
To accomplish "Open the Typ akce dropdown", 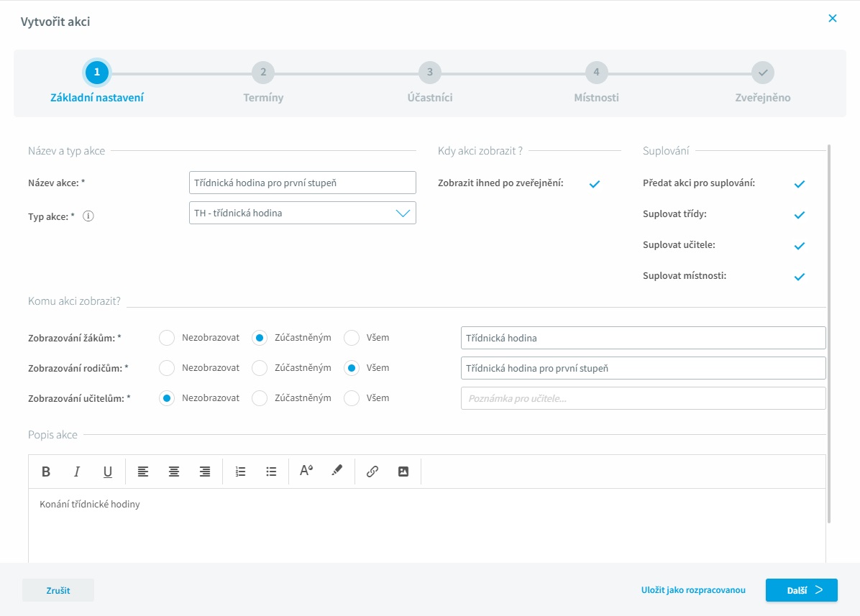I will [302, 213].
